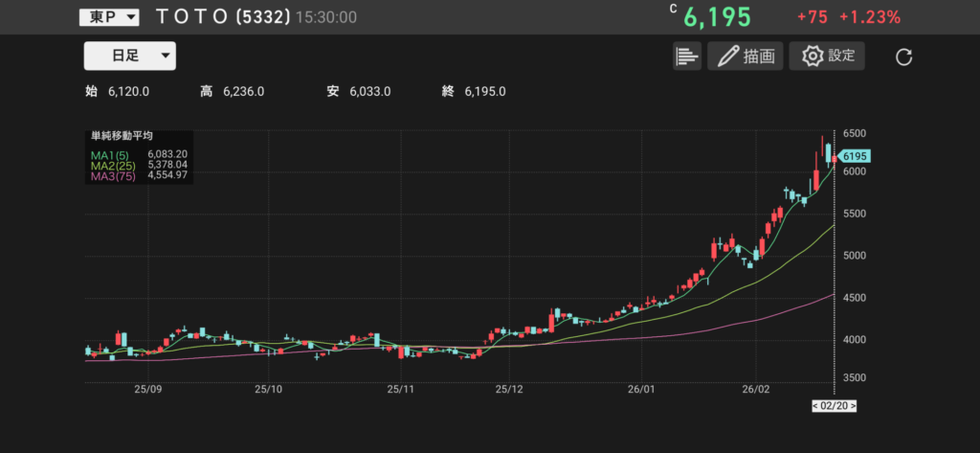
Task: Select the 描画 pencil drawing tool
Action: 746,56
